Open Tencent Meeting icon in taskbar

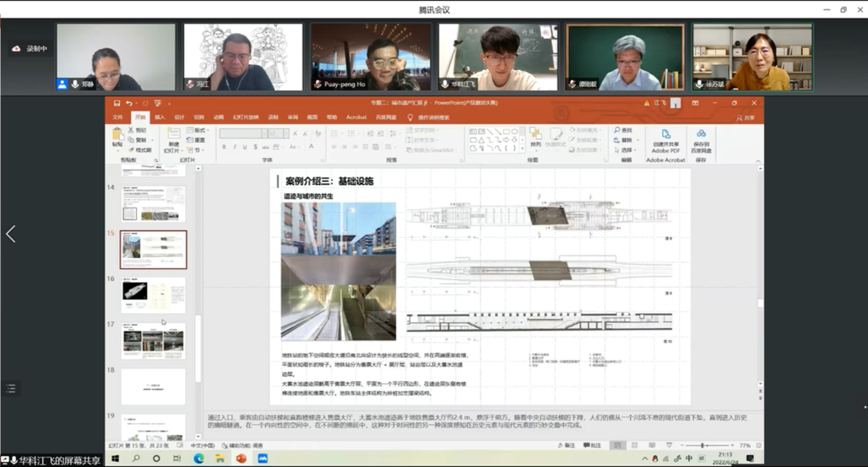pos(262,459)
